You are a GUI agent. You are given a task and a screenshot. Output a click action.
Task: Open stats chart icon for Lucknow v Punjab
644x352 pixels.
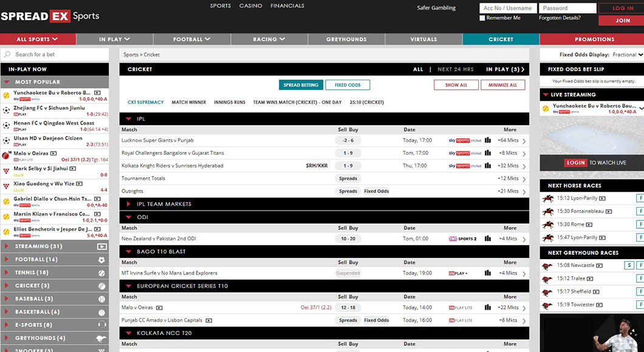click(x=487, y=140)
